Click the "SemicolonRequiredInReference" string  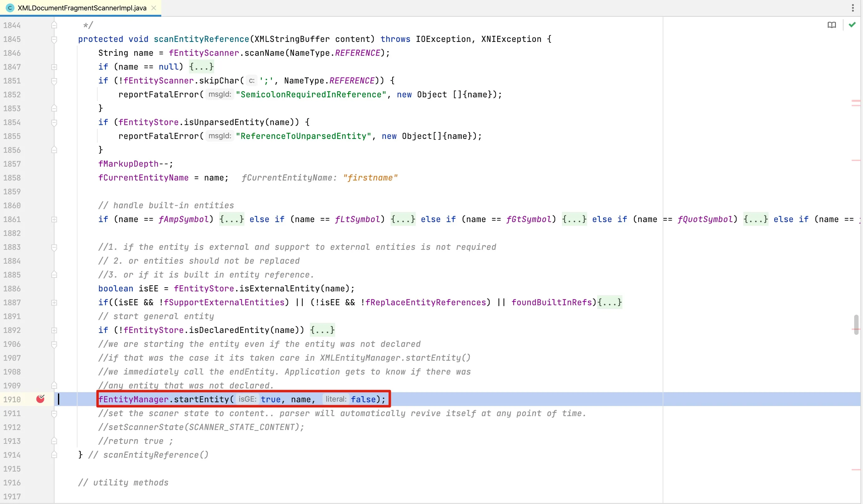[x=311, y=94]
